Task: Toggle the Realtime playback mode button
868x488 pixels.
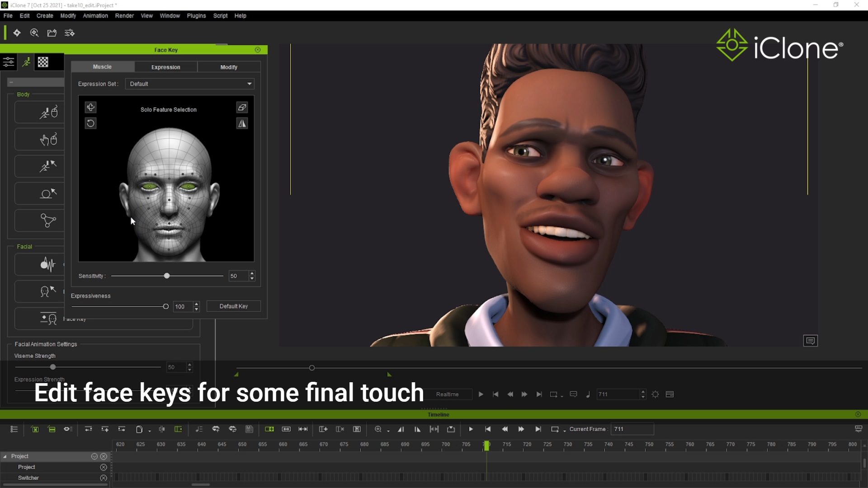Action: (x=447, y=394)
